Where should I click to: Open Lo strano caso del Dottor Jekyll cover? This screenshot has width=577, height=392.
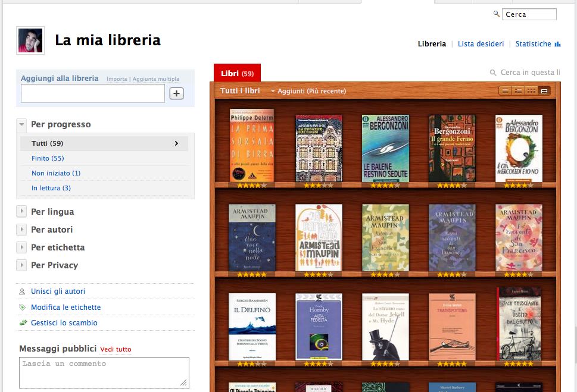385,327
